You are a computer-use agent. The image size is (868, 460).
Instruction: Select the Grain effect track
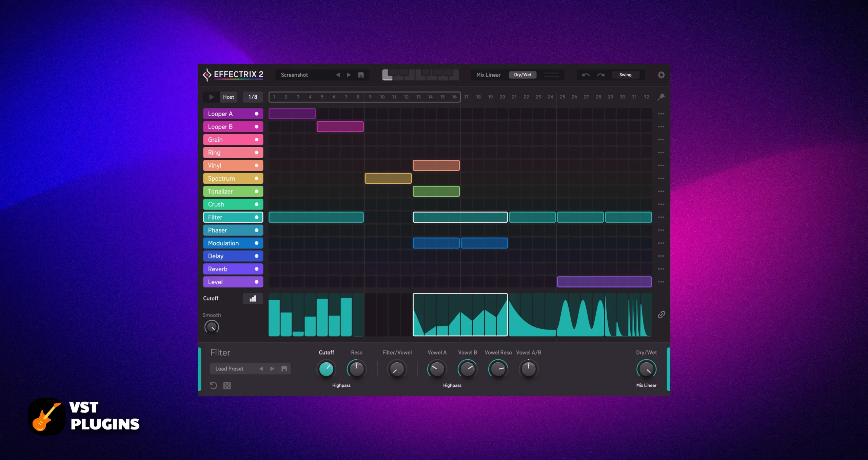233,140
